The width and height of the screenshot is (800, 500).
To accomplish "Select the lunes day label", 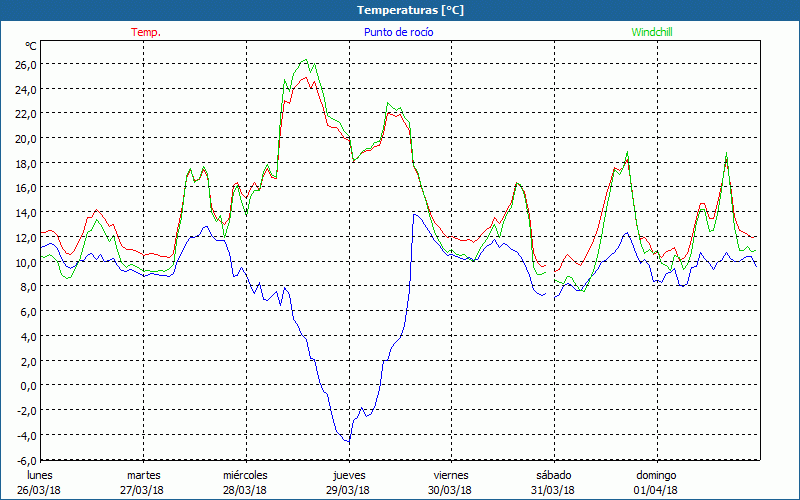I will [40, 475].
